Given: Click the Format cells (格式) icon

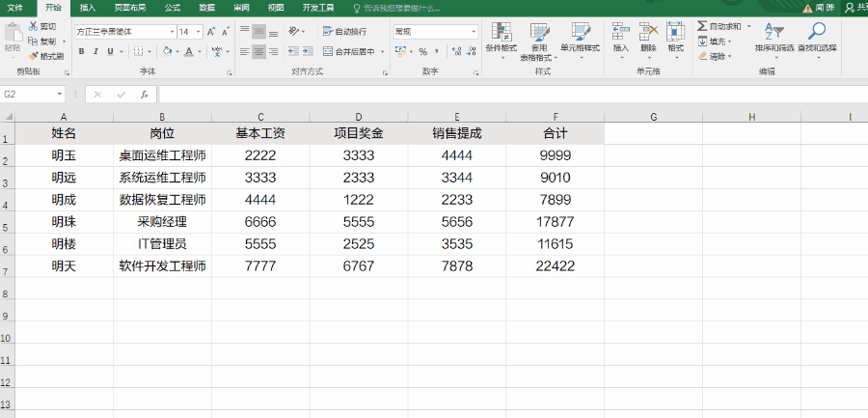Looking at the screenshot, I should tap(675, 32).
